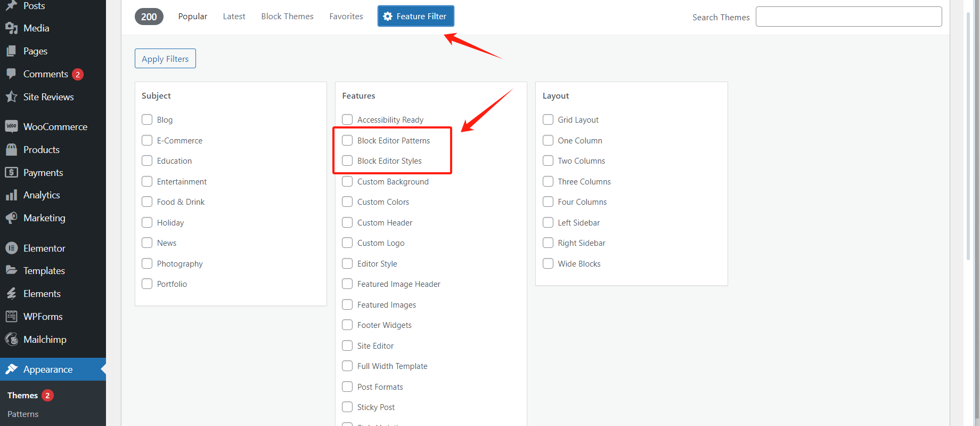This screenshot has height=426, width=980.
Task: Enable the Block Editor Patterns checkbox
Action: [347, 140]
